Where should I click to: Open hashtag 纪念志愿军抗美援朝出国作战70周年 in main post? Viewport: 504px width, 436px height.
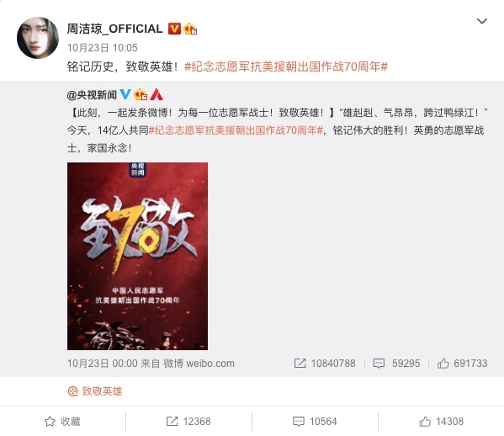click(x=286, y=66)
